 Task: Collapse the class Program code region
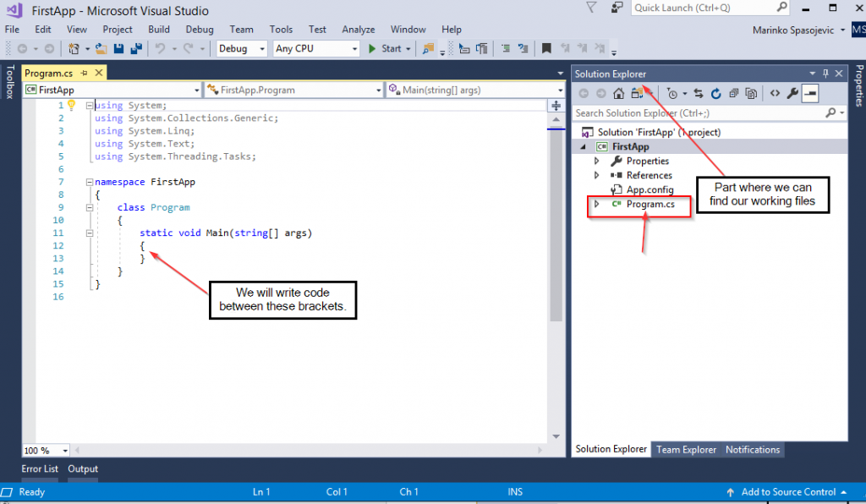pos(90,207)
